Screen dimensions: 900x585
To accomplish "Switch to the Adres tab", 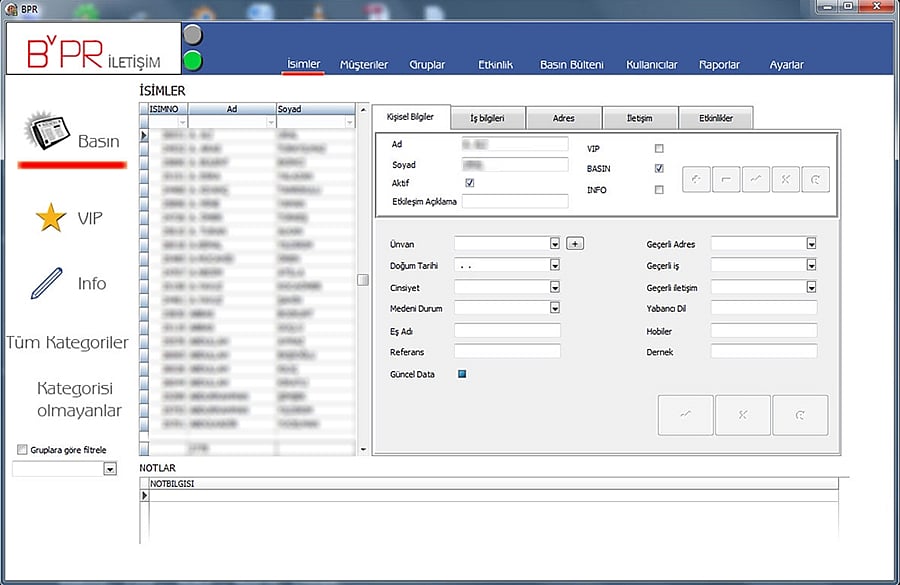I will 564,118.
